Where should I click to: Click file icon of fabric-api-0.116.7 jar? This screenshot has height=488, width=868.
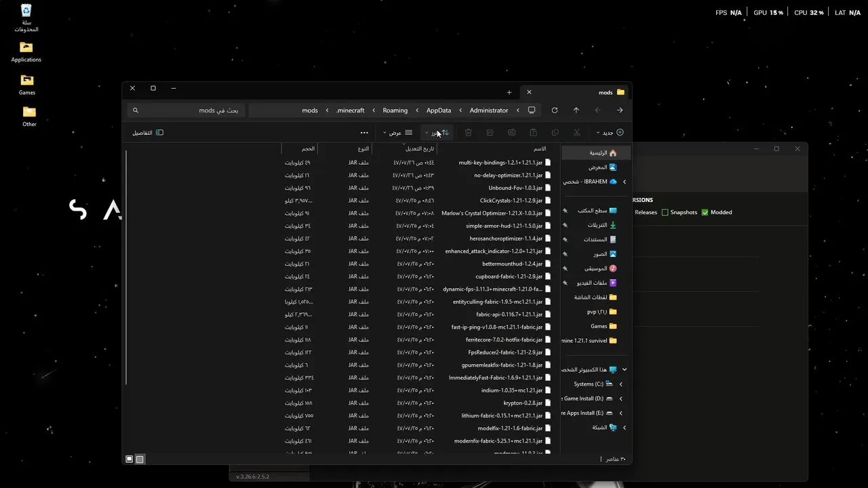(548, 314)
